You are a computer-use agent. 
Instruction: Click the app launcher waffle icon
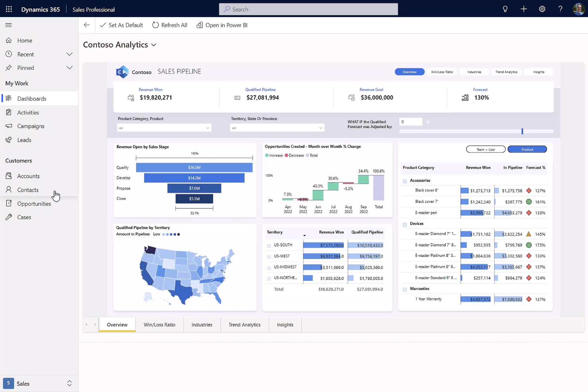pos(8,9)
